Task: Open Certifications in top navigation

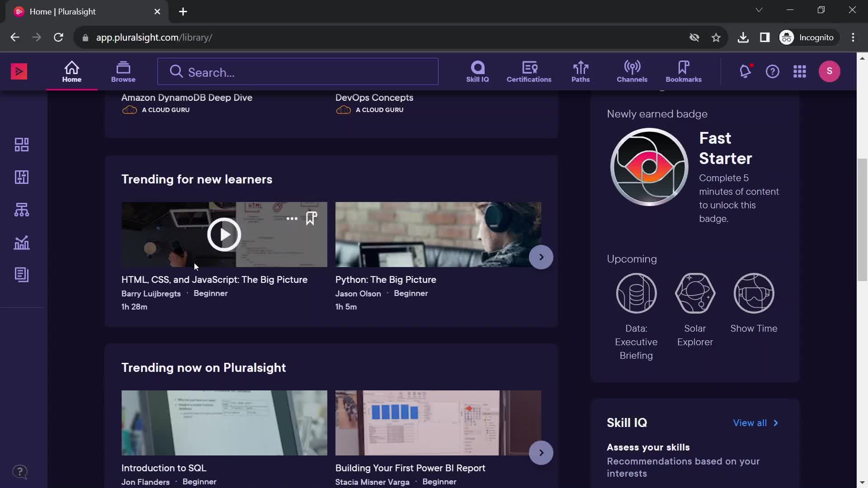Action: [529, 72]
